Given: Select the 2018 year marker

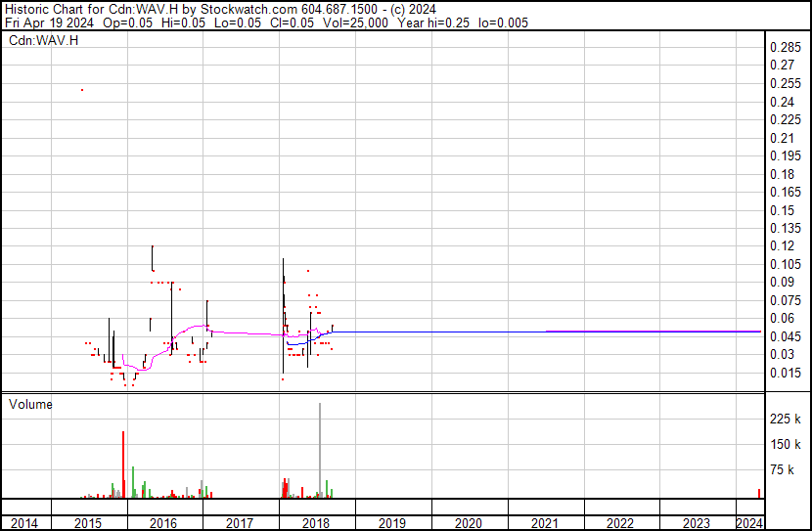Looking at the screenshot, I should click(x=316, y=523).
